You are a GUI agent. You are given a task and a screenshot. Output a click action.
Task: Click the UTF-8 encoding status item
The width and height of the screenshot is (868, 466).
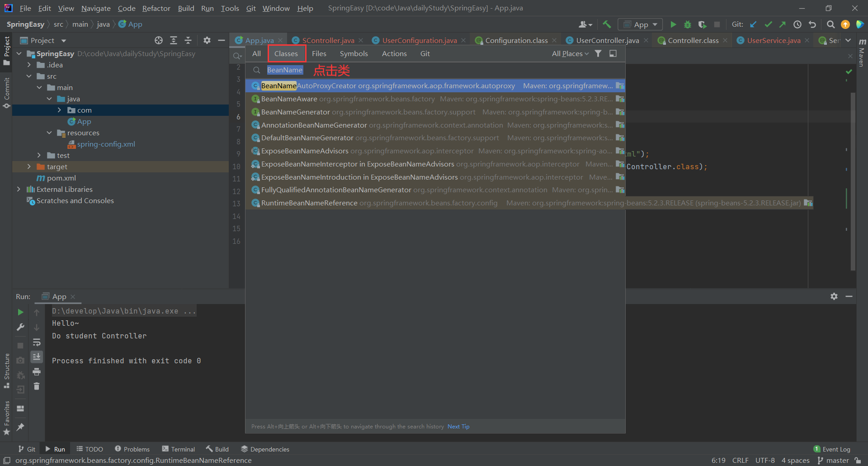[x=765, y=460]
